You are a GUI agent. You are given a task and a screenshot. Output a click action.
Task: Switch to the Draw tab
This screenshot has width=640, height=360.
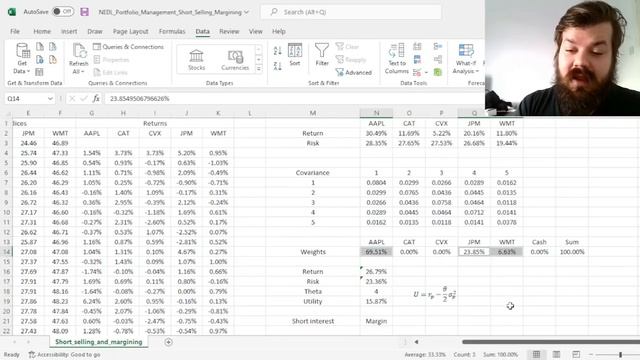click(x=95, y=31)
